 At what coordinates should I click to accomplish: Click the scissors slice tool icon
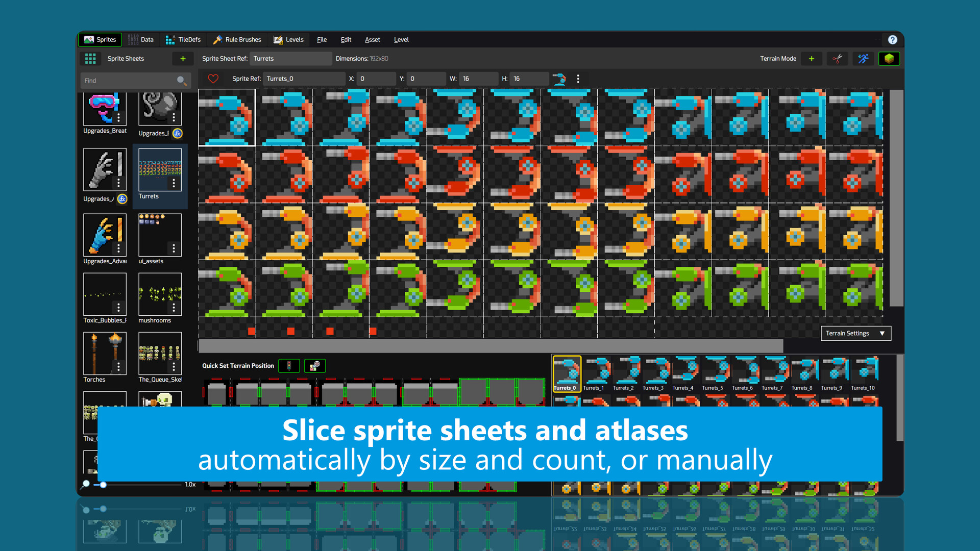point(837,59)
